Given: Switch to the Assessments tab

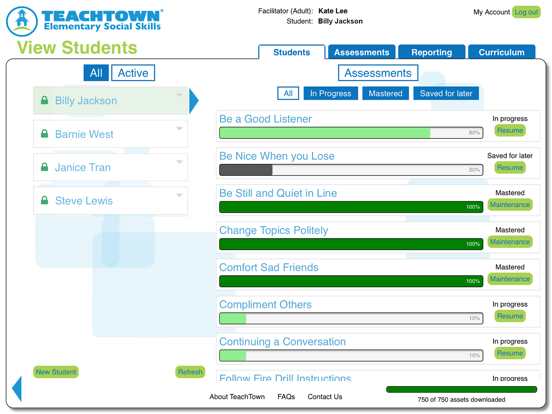Looking at the screenshot, I should point(362,52).
